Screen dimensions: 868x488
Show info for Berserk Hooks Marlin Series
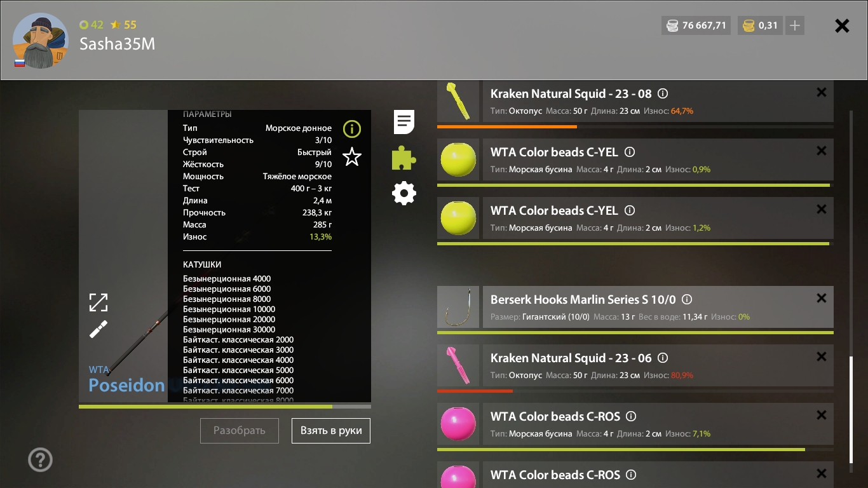[x=687, y=300]
